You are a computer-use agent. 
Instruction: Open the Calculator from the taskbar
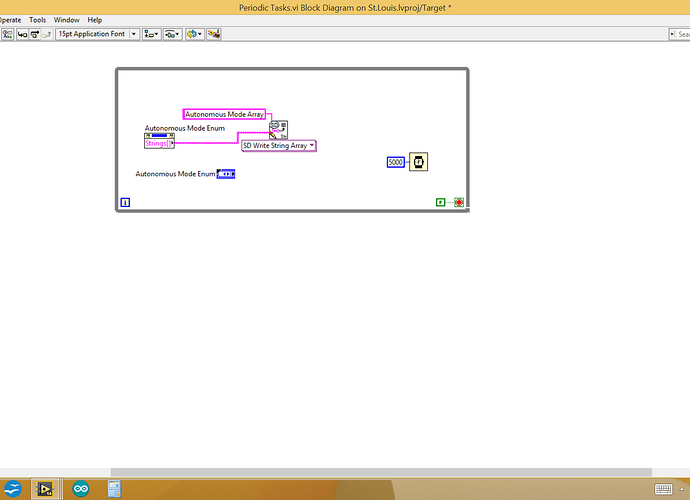tap(114, 489)
